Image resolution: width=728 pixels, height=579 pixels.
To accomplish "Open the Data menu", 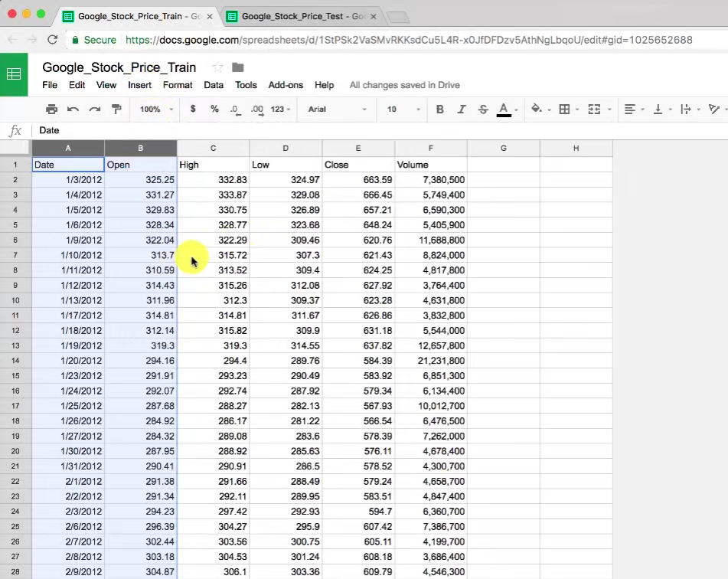I will coord(214,85).
